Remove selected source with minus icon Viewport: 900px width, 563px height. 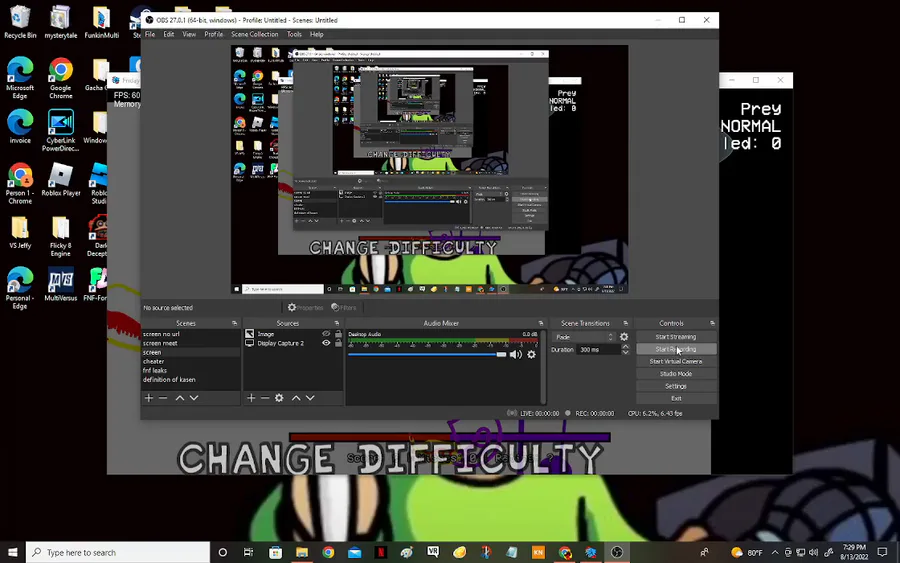265,398
